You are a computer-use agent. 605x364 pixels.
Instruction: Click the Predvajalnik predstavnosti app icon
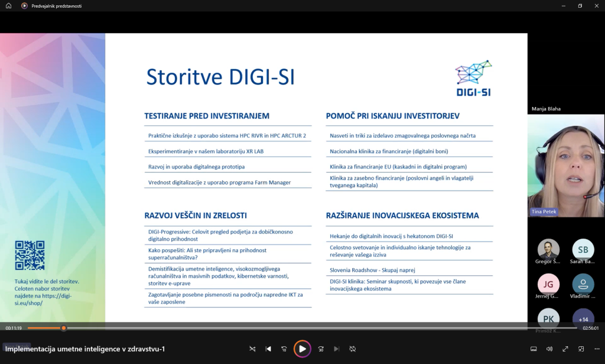(24, 6)
